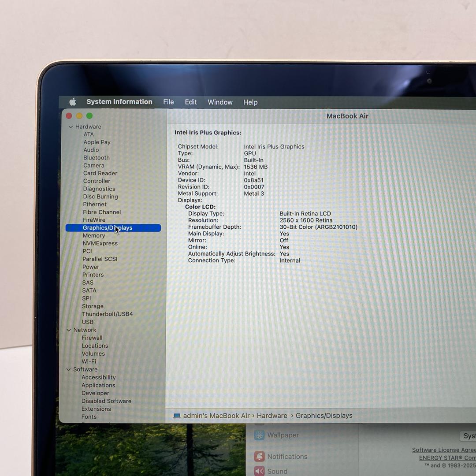The image size is (476, 476).
Task: Open the Software License Agreement link
Action: tap(444, 450)
